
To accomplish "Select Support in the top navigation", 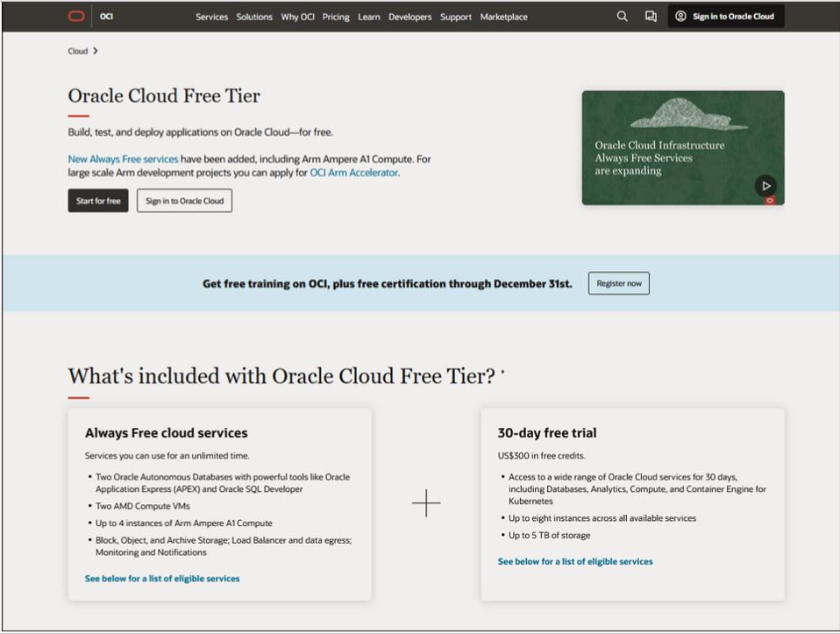I will (455, 16).
